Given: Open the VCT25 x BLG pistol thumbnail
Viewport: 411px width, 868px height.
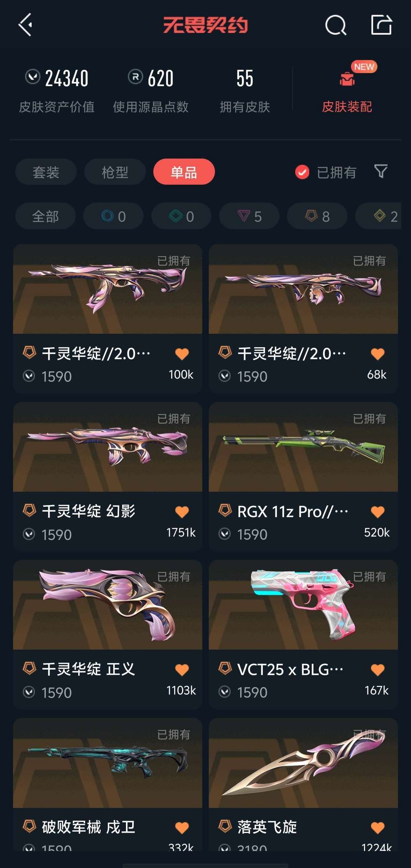Looking at the screenshot, I should (x=303, y=605).
